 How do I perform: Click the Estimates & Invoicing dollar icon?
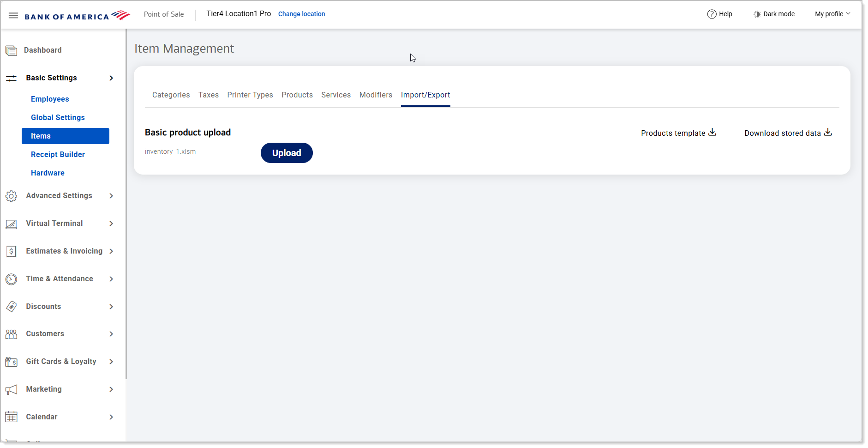[11, 251]
